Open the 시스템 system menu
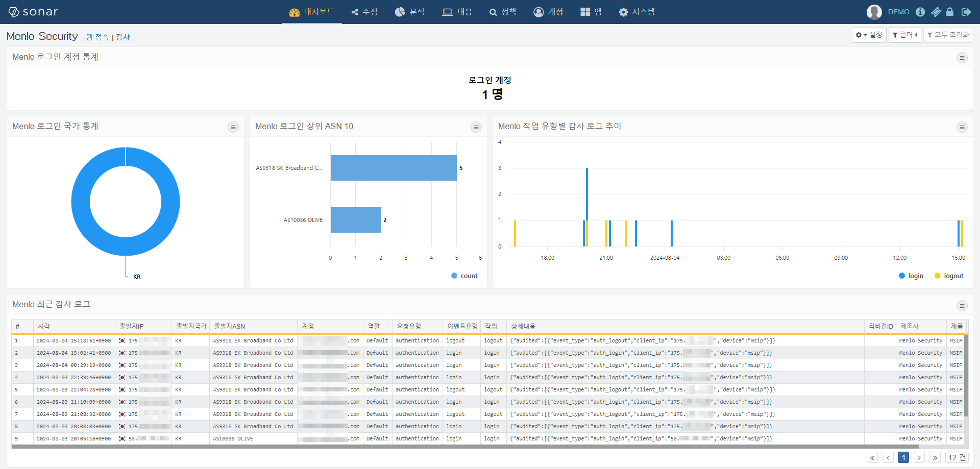980x469 pixels. pyautogui.click(x=637, y=12)
